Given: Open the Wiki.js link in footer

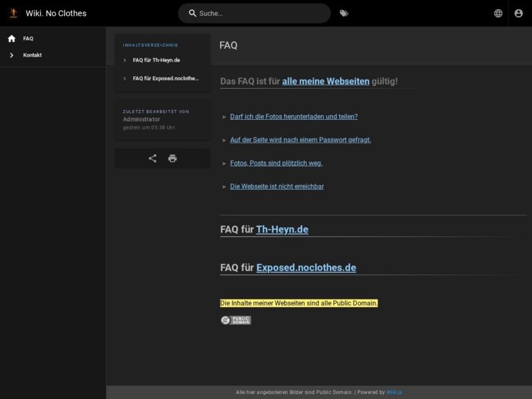Looking at the screenshot, I should (x=394, y=392).
